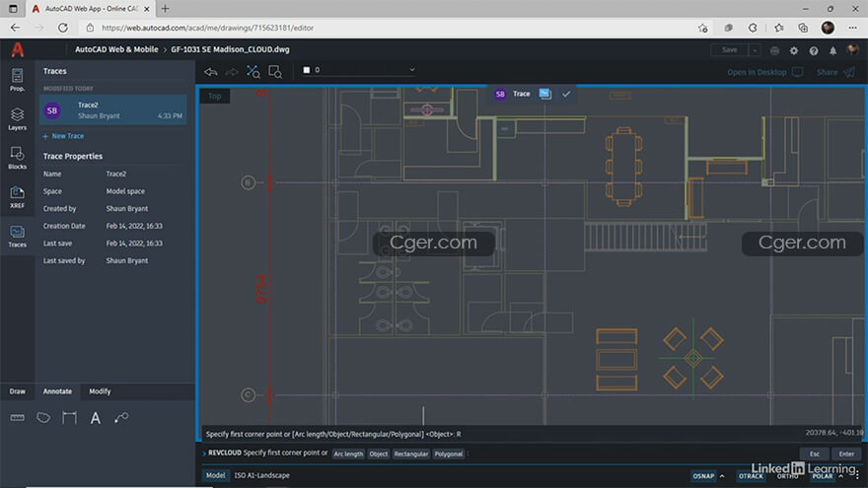Add page to favorites star icon
868x488 pixels.
coord(703,28)
